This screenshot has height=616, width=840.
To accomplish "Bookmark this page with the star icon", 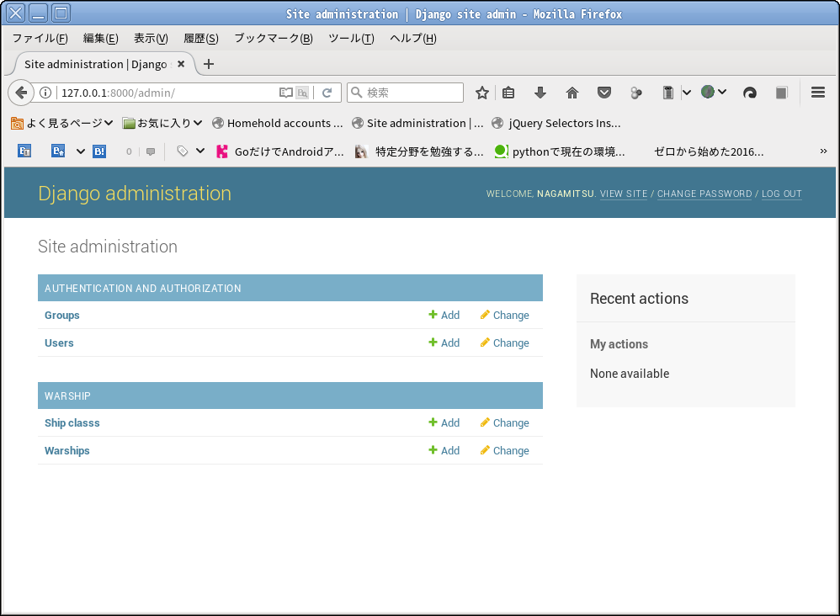I will tap(482, 93).
